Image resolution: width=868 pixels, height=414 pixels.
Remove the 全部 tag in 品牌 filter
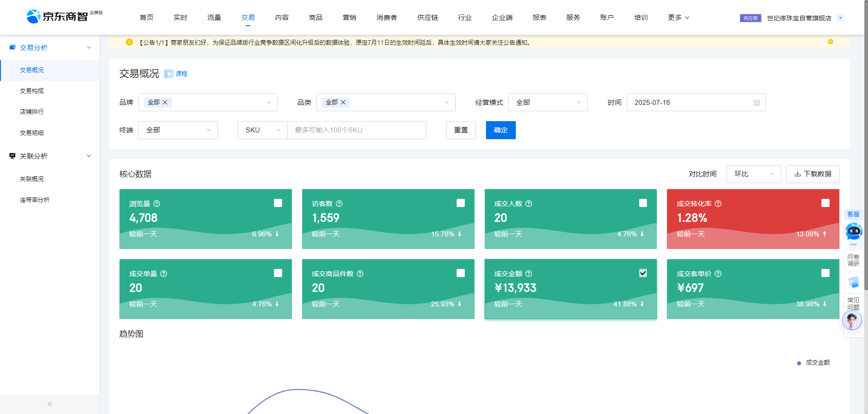(x=165, y=103)
